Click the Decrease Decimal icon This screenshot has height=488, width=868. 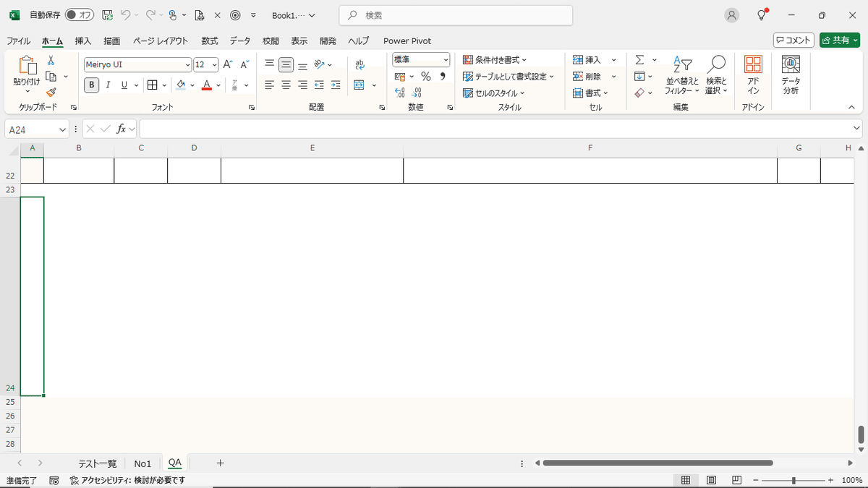coord(417,93)
